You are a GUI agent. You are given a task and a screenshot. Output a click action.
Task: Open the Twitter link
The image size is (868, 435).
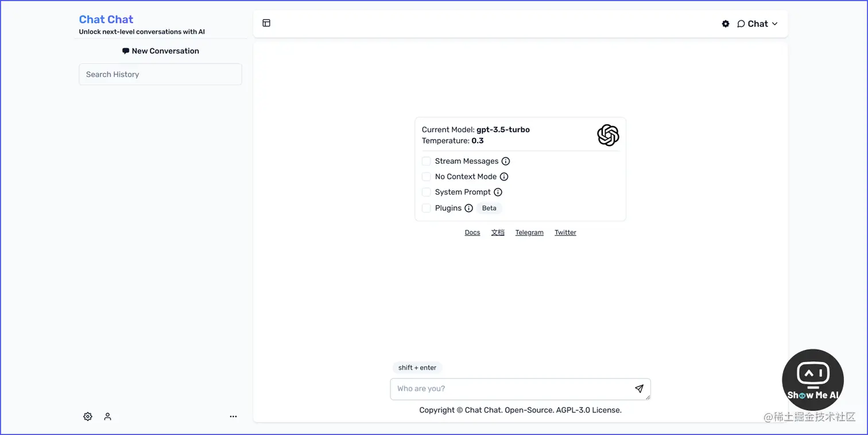(565, 233)
